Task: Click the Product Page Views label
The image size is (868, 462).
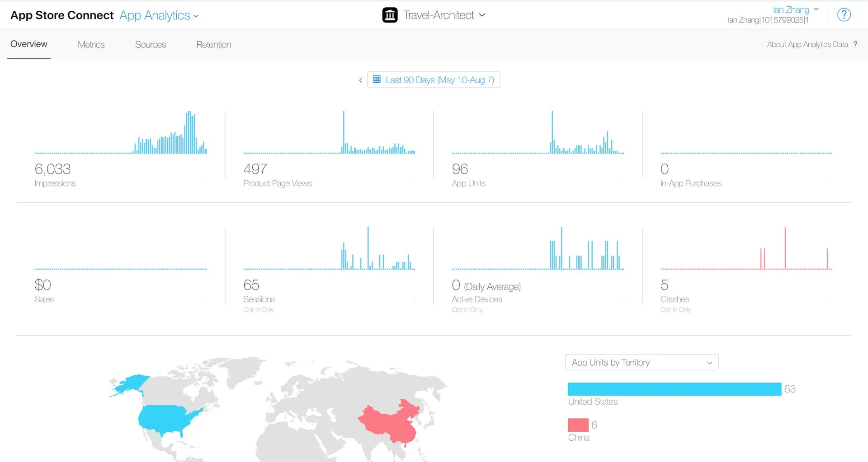Action: click(x=278, y=183)
